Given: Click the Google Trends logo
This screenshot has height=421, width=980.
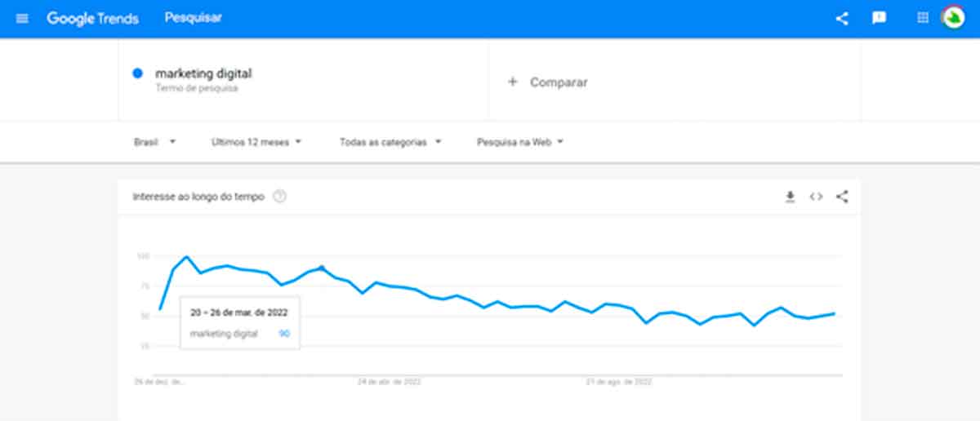Looking at the screenshot, I should pyautogui.click(x=92, y=18).
